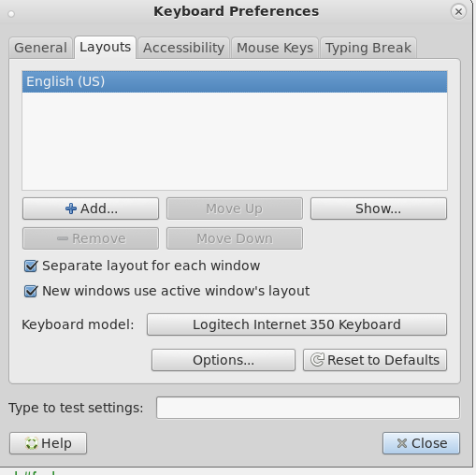The width and height of the screenshot is (476, 475).
Task: Select the Layouts tab
Action: click(x=105, y=47)
